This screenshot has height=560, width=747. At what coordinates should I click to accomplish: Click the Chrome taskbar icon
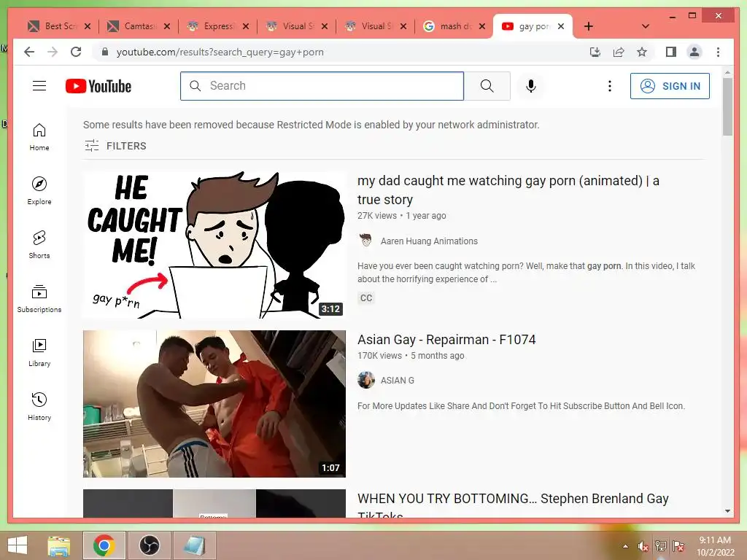(104, 545)
